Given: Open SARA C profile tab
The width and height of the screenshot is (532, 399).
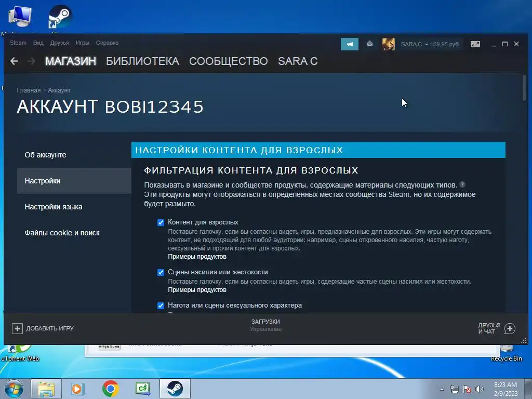Looking at the screenshot, I should 298,61.
